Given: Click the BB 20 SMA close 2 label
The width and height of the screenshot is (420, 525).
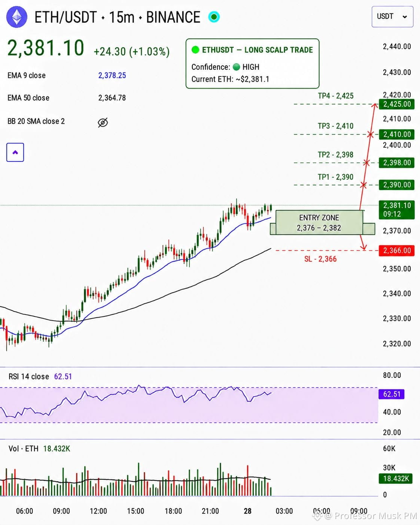Looking at the screenshot, I should pyautogui.click(x=36, y=121).
